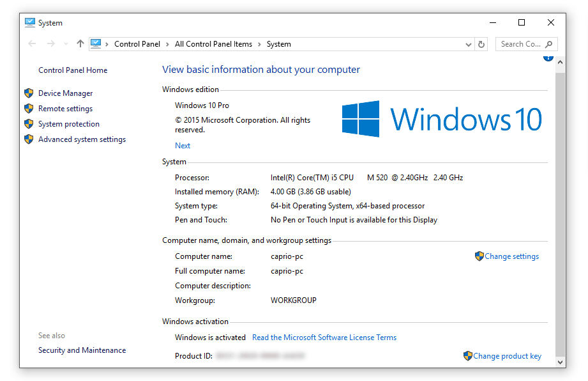Click the System window title bar icon

point(29,23)
